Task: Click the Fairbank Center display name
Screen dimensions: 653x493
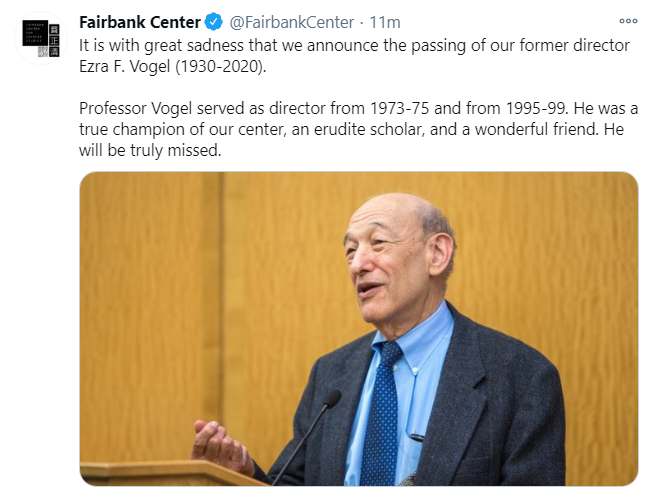Action: 140,22
